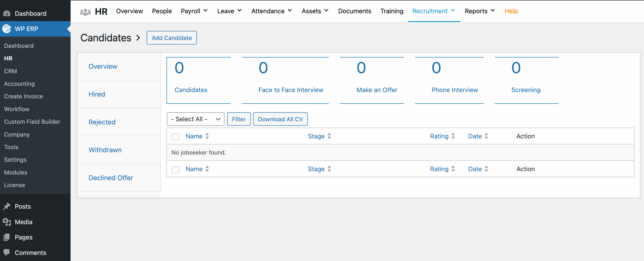Open the '- Select All -' filter dropdown
Screen dimensions: 644x261
click(195, 119)
